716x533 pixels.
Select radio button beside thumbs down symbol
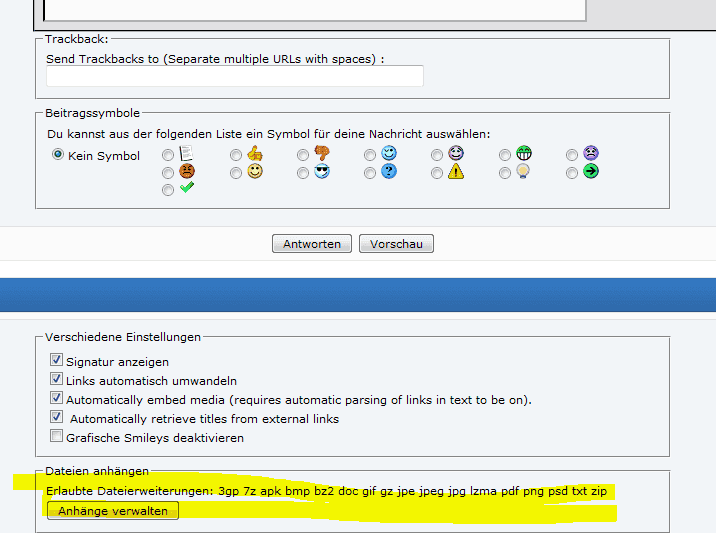pyautogui.click(x=303, y=155)
